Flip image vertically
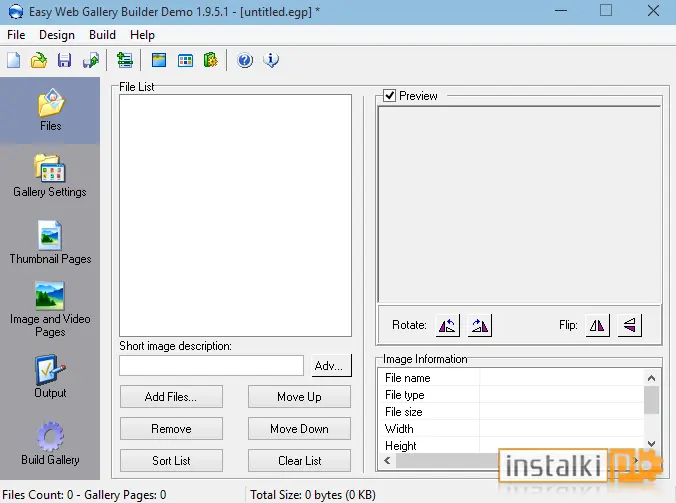The image size is (676, 503). click(629, 325)
